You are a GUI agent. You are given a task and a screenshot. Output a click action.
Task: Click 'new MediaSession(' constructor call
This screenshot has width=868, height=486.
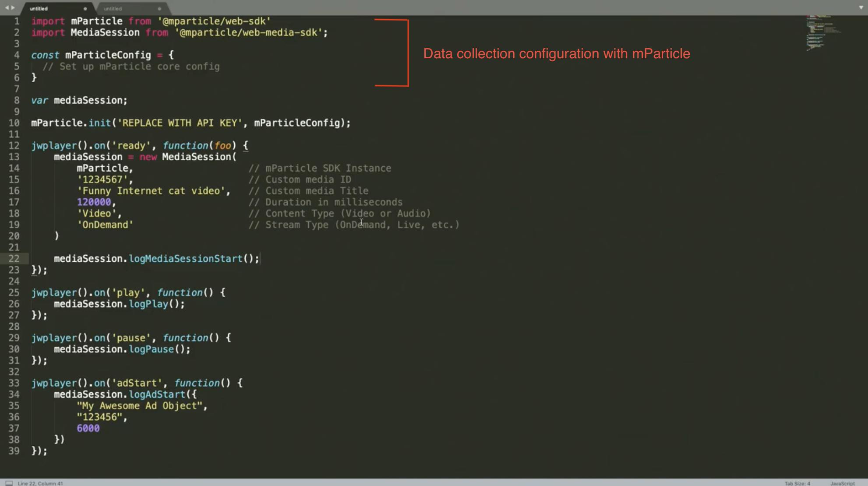point(188,157)
